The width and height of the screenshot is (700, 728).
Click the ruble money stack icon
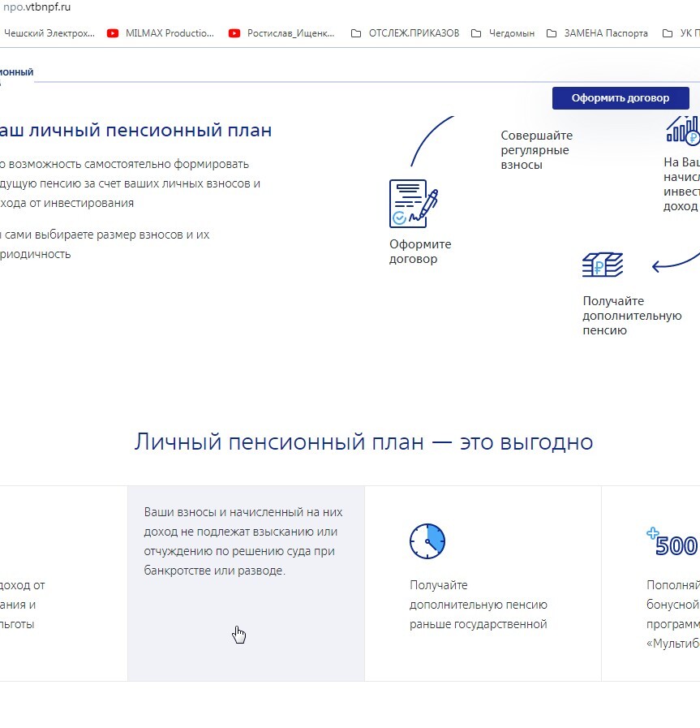point(603,265)
